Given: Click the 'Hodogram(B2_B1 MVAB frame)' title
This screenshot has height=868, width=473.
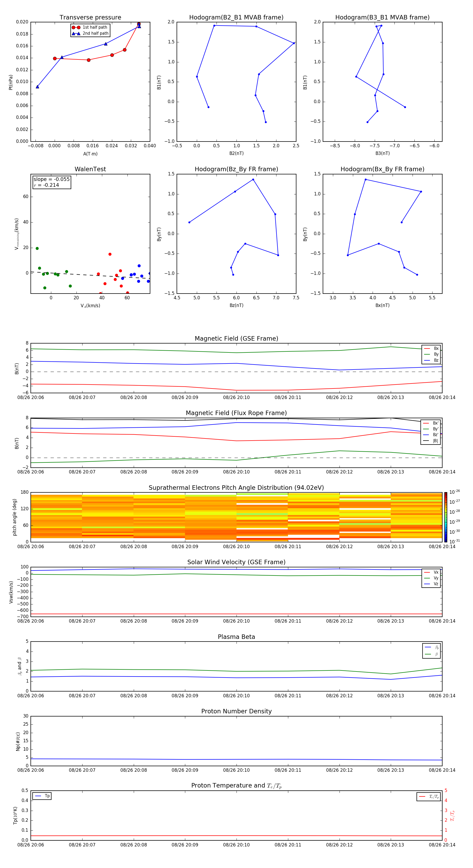Looking at the screenshot, I should pos(236,18).
